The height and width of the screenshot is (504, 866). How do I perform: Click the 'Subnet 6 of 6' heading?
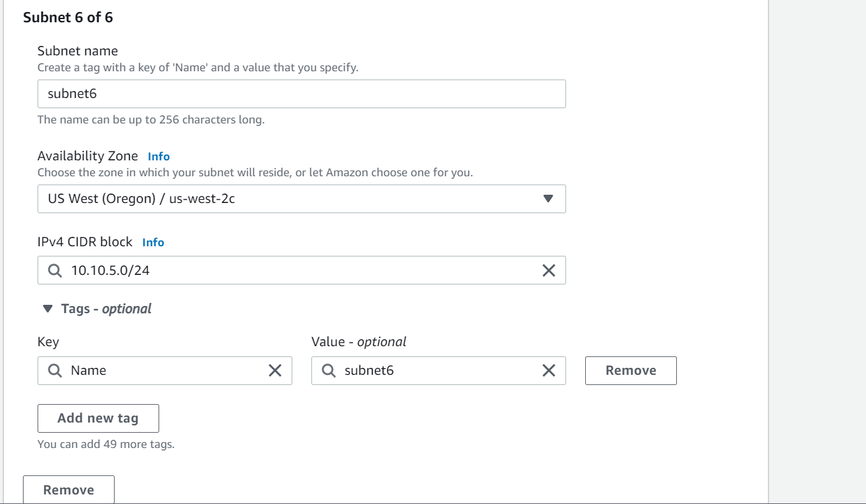pos(68,17)
